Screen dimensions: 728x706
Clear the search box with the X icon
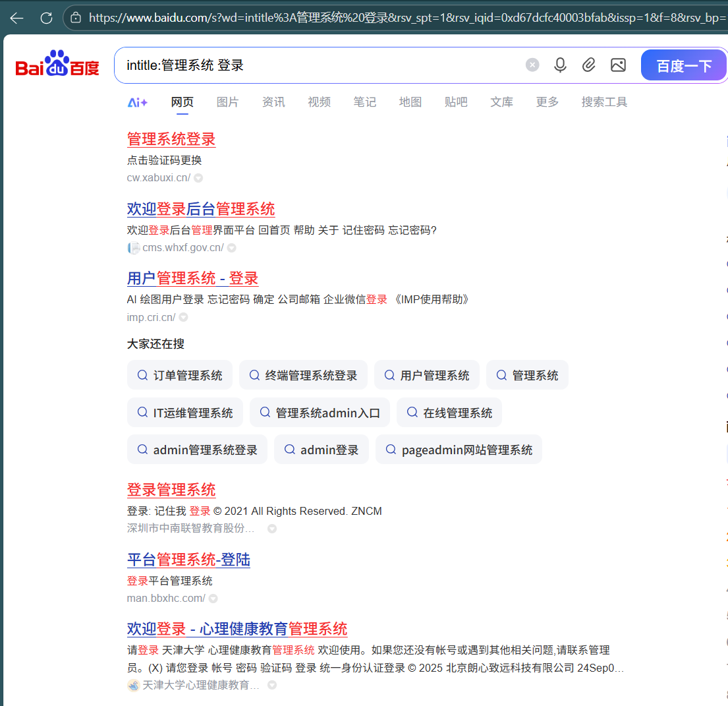point(532,65)
